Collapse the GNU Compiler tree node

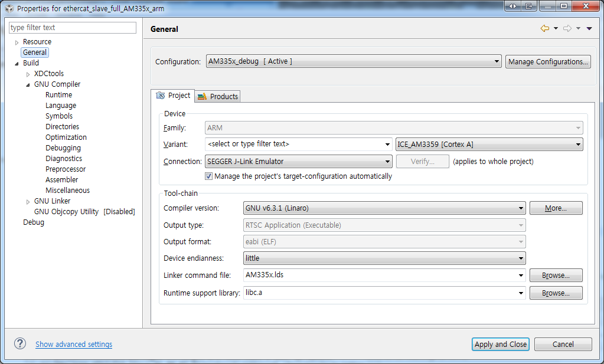click(28, 84)
